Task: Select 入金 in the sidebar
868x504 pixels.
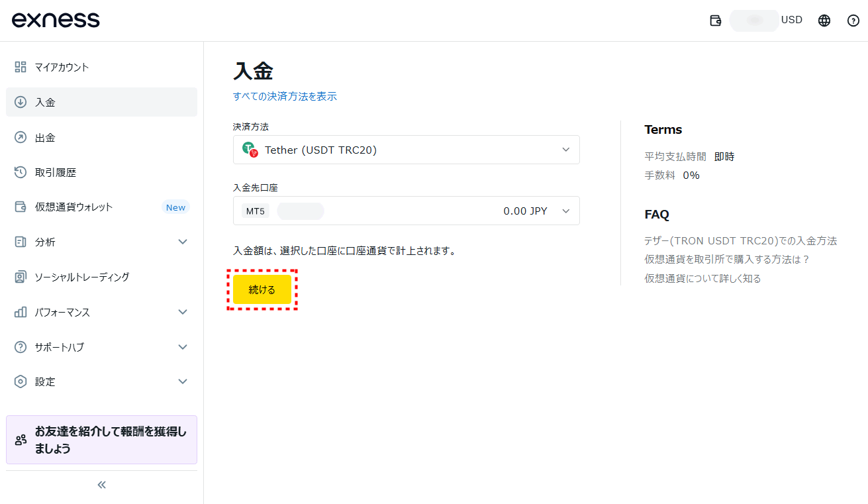Action: click(101, 102)
